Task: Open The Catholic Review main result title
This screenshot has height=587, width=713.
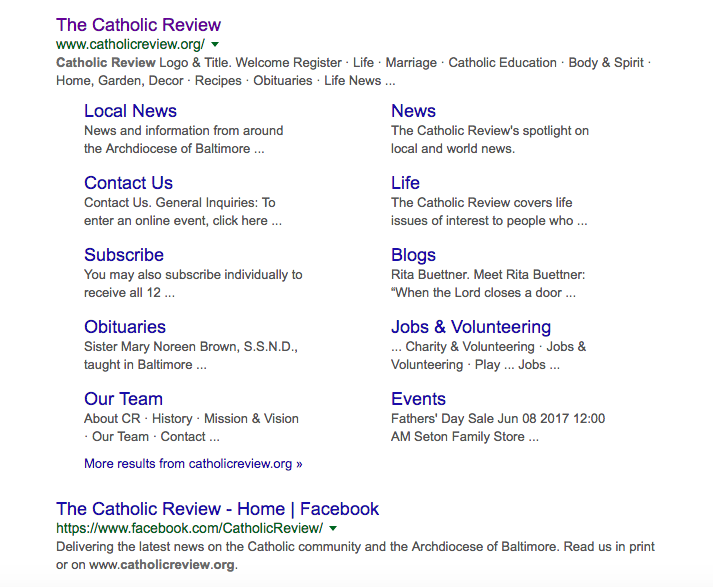Action: (x=138, y=25)
